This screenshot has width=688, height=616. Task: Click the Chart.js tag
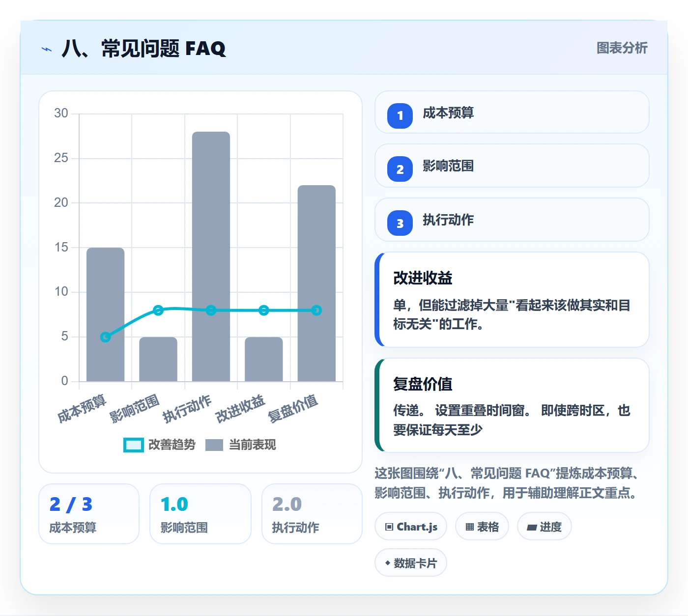[x=411, y=527]
